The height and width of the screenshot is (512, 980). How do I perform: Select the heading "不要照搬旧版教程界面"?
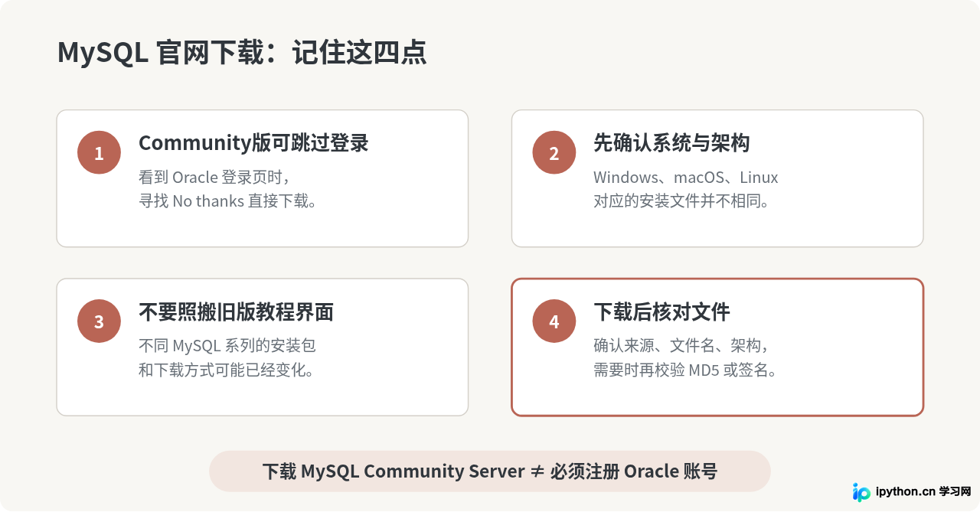236,312
